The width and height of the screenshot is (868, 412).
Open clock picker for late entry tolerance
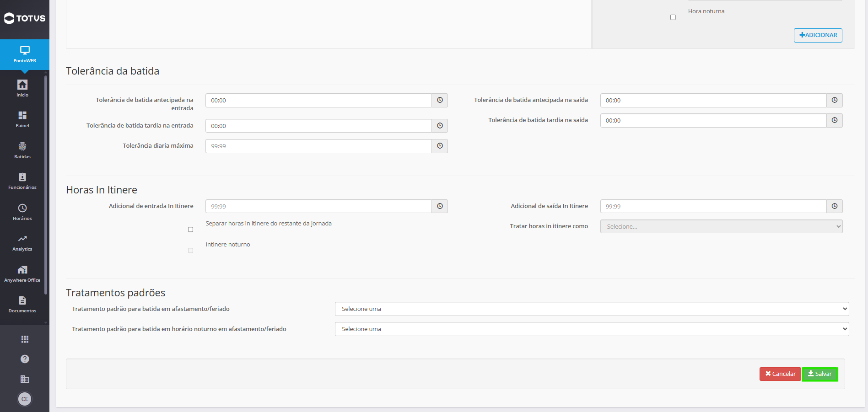[x=440, y=126]
